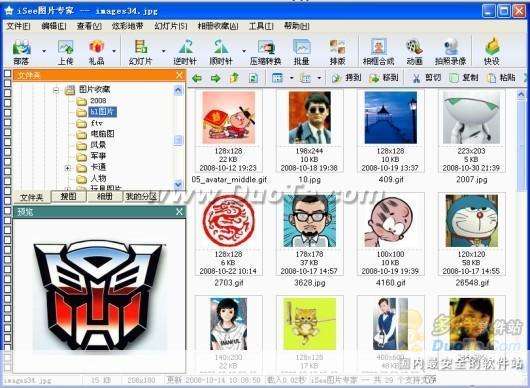The image size is (530, 388).
Task: Select the 28548.gif Doraemon thumbnail
Action: click(x=472, y=221)
